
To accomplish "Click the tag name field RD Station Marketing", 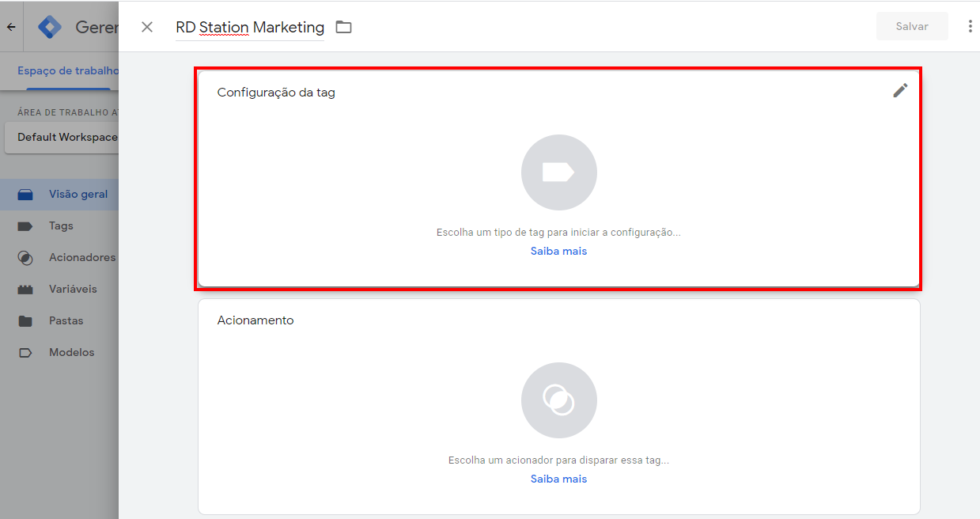I will pos(249,26).
